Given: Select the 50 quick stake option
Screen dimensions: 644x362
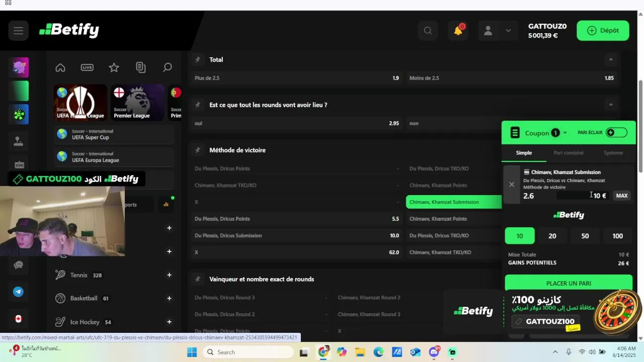Looking at the screenshot, I should (x=585, y=236).
